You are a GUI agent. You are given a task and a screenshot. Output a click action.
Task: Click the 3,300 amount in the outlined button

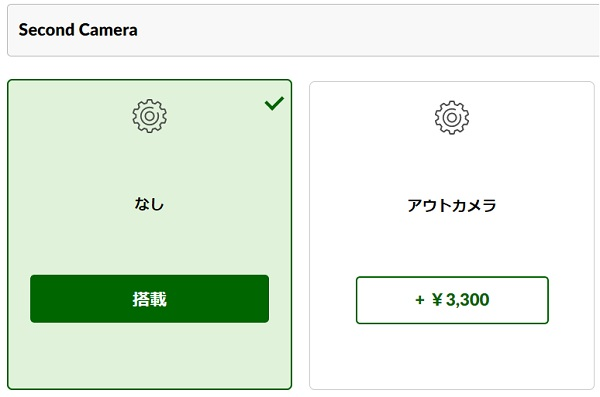pyautogui.click(x=468, y=300)
